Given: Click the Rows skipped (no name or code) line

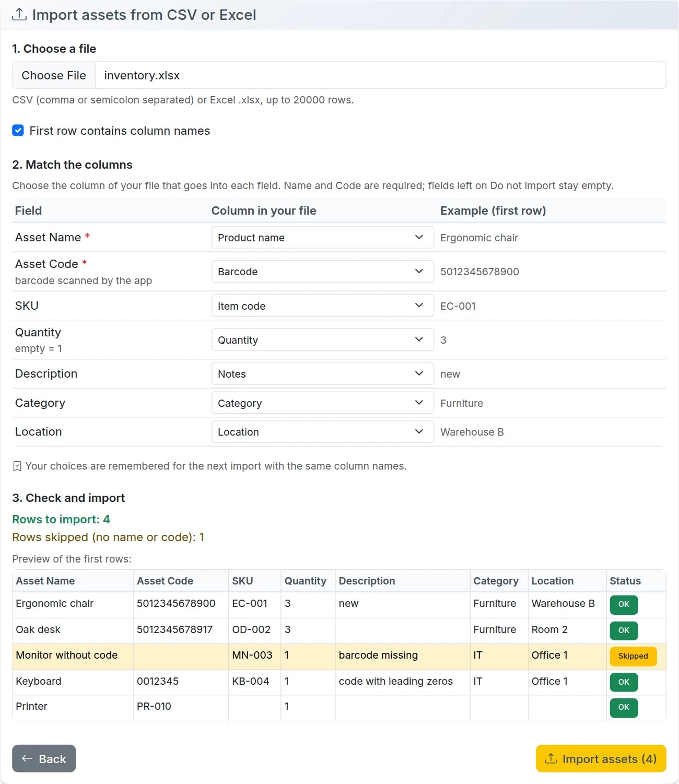Looking at the screenshot, I should [108, 537].
